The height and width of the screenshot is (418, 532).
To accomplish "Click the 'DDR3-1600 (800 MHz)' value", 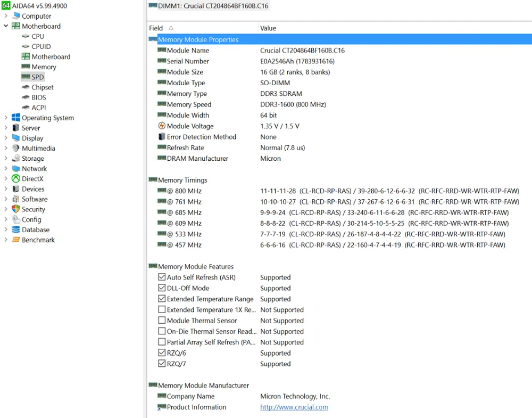I will (293, 104).
